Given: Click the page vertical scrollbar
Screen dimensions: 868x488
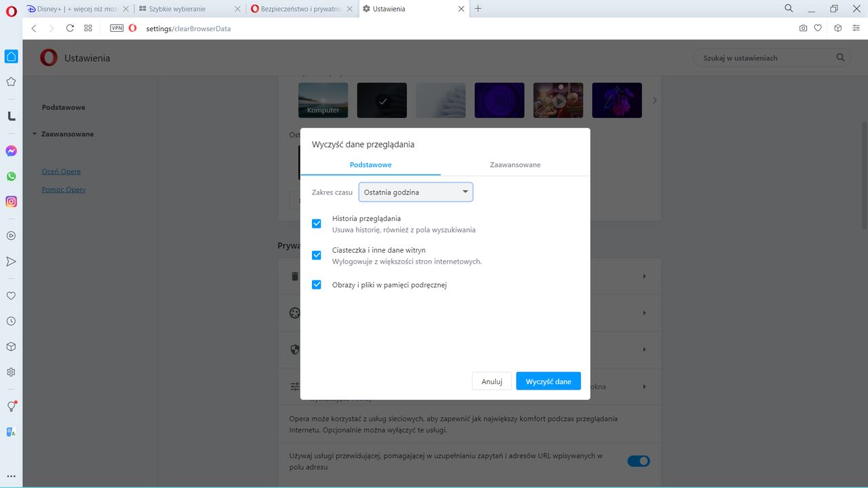Looking at the screenshot, I should click(864, 175).
